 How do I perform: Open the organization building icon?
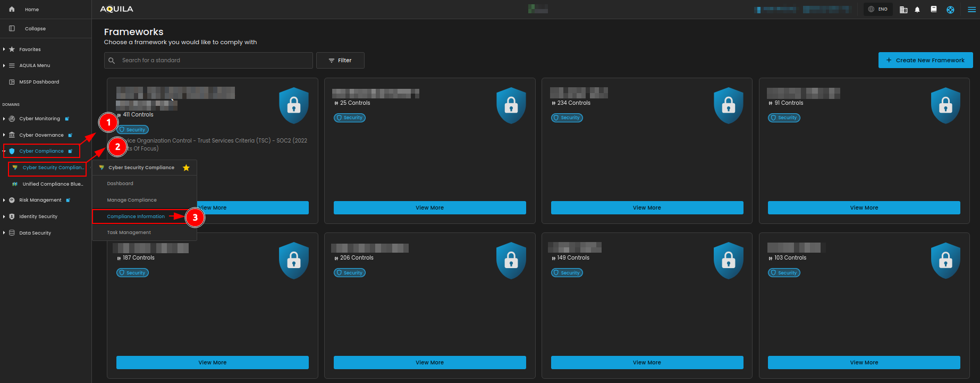pos(903,10)
